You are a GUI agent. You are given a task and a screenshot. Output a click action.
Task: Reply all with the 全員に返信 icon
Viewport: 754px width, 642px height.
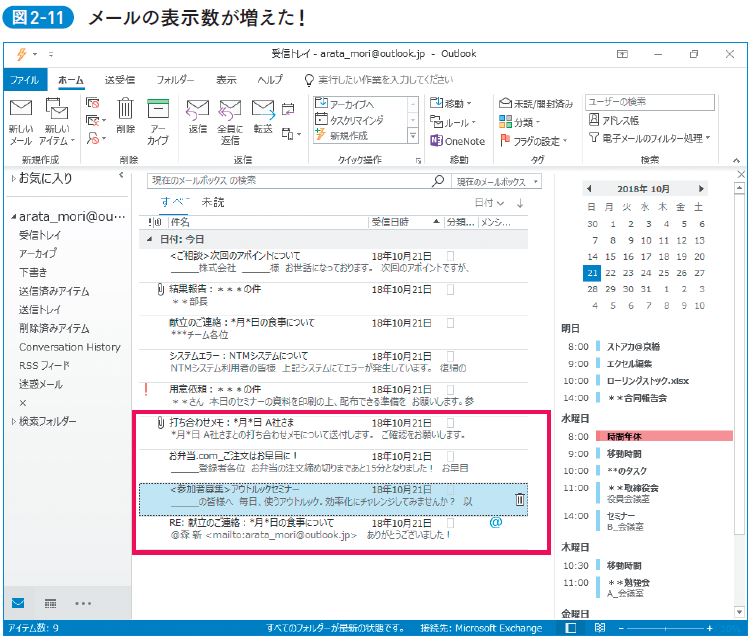click(230, 110)
